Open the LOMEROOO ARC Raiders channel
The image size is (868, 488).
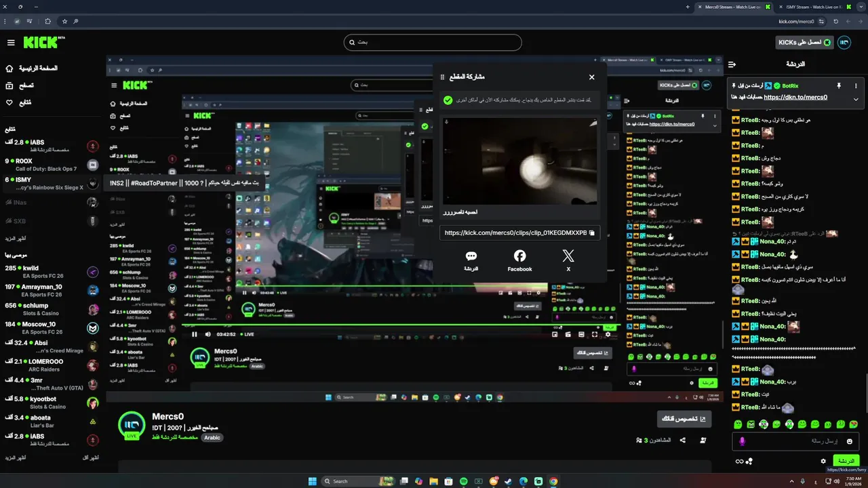click(x=52, y=365)
